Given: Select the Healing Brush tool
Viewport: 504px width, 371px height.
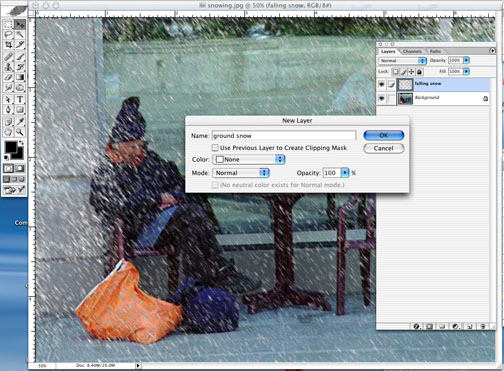Looking at the screenshot, I should pos(8,57).
